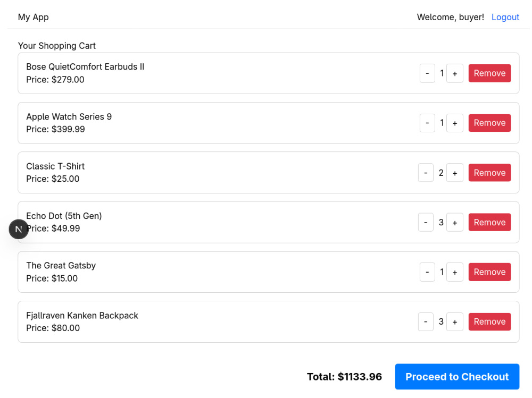This screenshot has width=532, height=398.
Task: Decrease Echo Dot (5th Gen) quantity
Action: tap(426, 223)
